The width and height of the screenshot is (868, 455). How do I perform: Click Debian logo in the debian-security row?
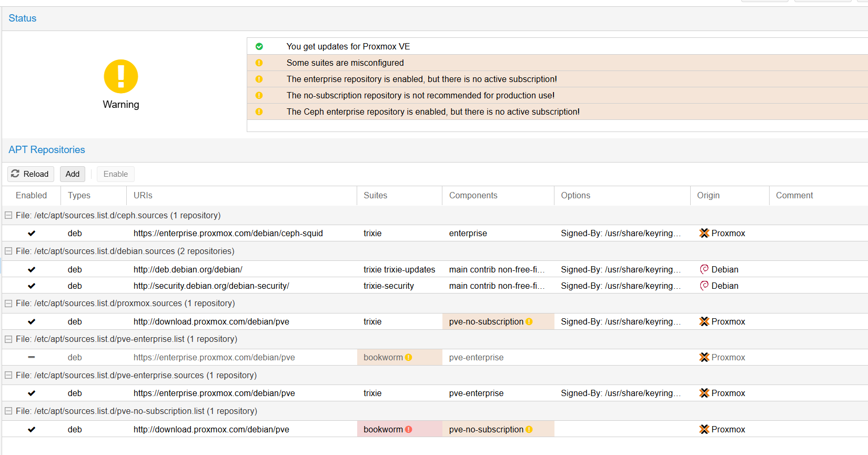(704, 286)
